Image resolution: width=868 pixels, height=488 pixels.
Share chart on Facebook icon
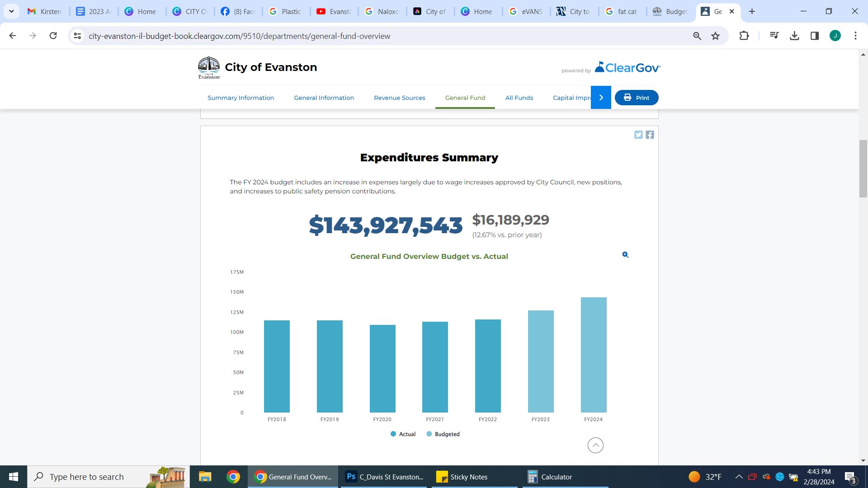(x=650, y=135)
